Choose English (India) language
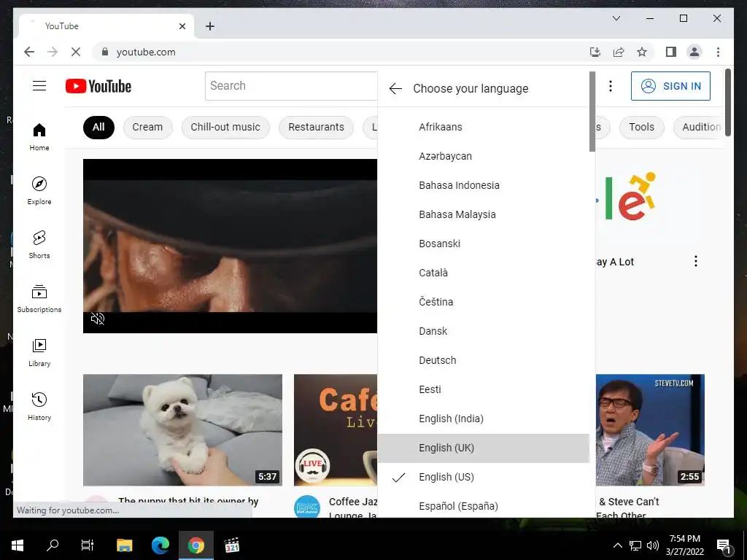 tap(484, 419)
